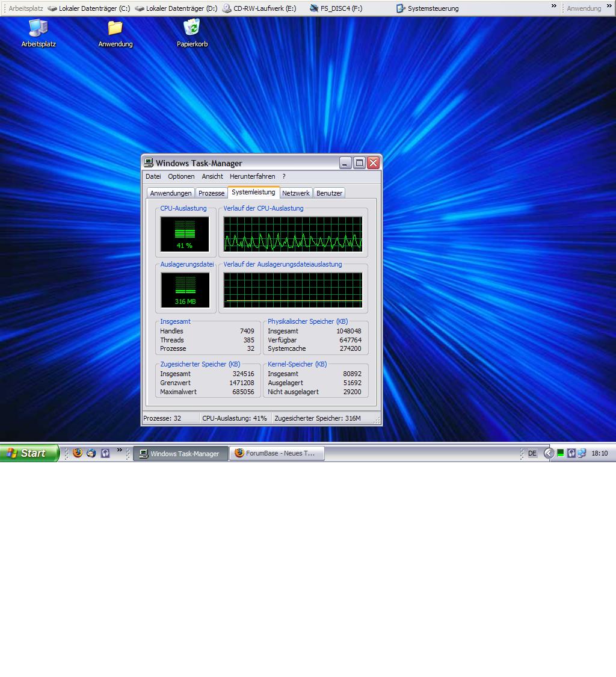Click the Nicht ausgelagert value 29200
This screenshot has height=677, width=616.
353,392
